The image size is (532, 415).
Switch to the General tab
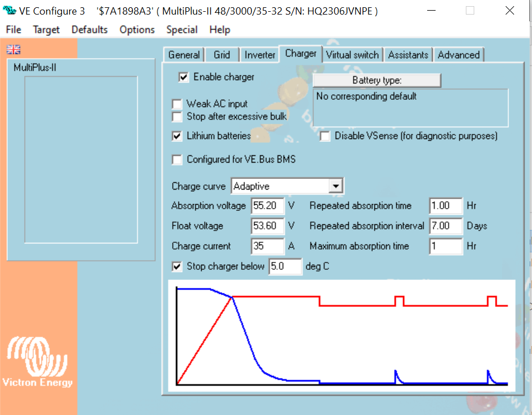(x=184, y=55)
